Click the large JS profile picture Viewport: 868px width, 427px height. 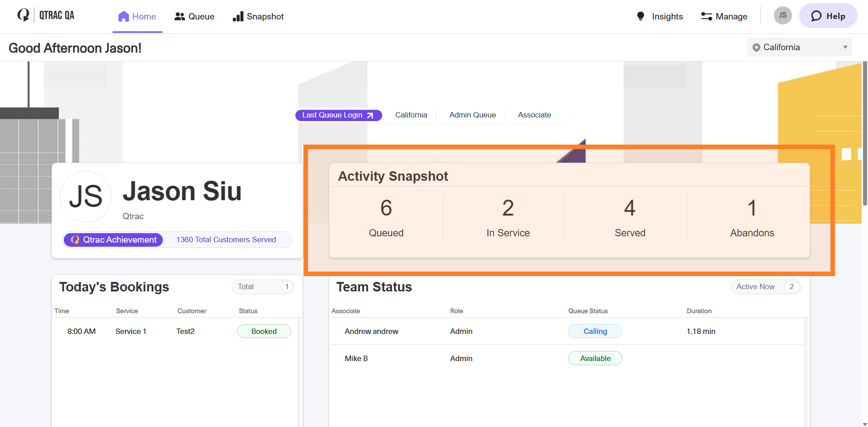(86, 197)
